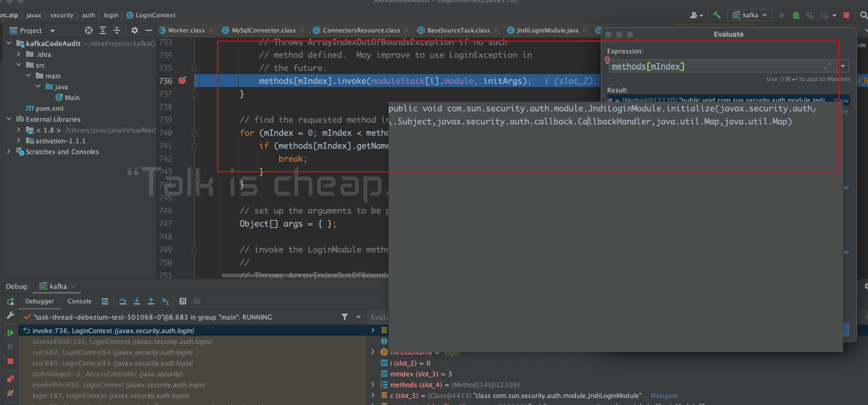Switch to MySqlConnector.class tab

point(264,30)
